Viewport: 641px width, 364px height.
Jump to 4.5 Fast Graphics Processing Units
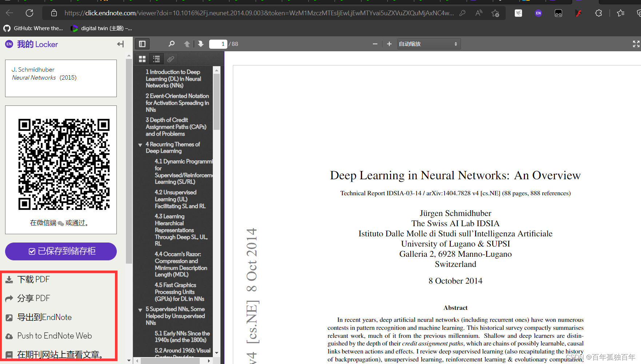coord(179,292)
